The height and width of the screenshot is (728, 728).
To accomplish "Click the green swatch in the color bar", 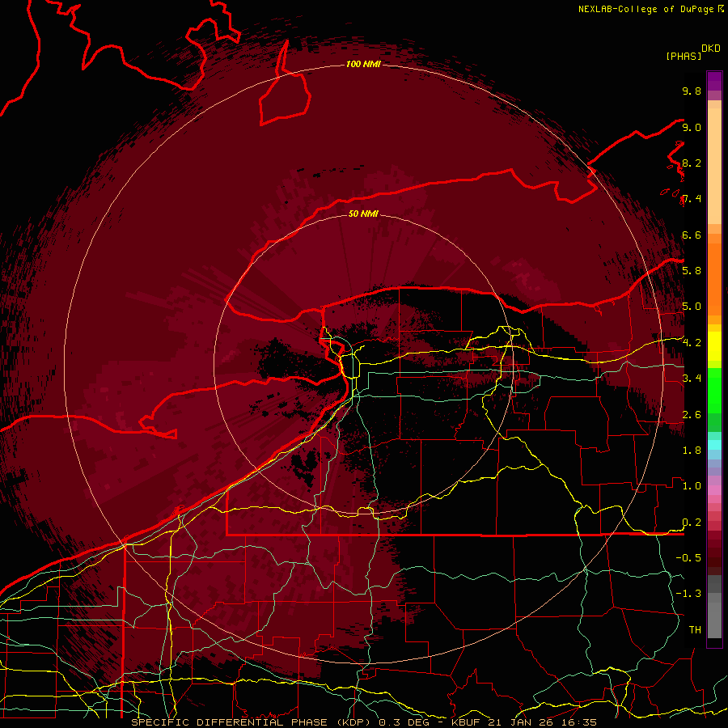I will 714,391.
